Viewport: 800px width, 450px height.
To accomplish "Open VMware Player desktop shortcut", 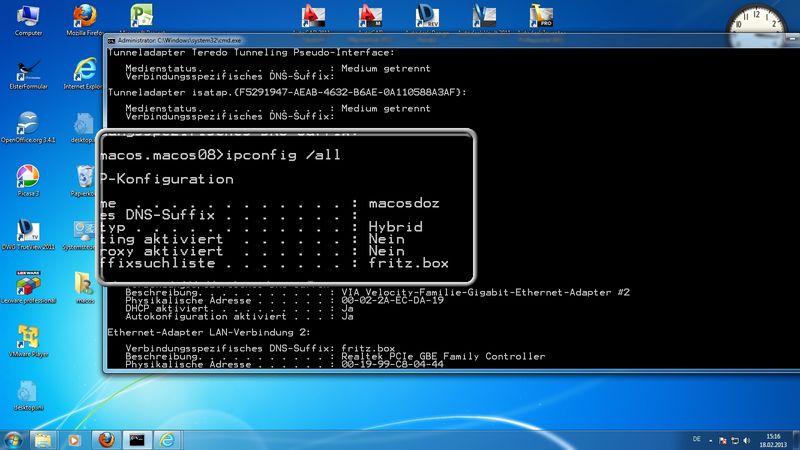I will coord(28,338).
